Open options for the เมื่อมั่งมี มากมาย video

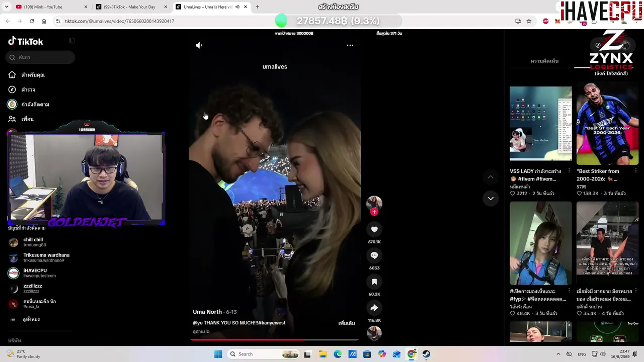(636, 291)
